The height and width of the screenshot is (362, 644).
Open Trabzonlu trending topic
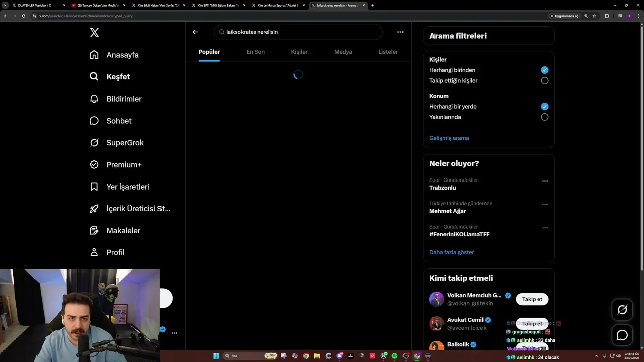443,188
